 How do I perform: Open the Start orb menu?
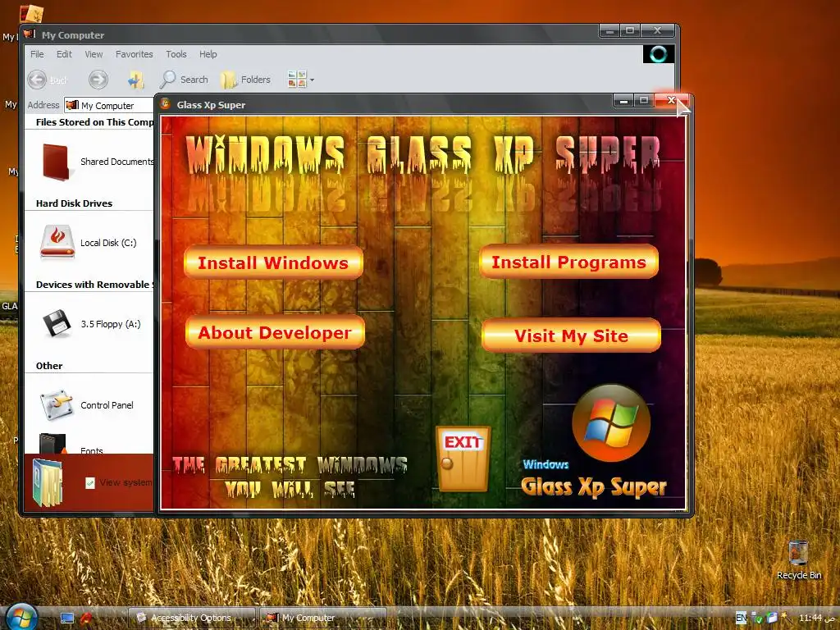[21, 617]
